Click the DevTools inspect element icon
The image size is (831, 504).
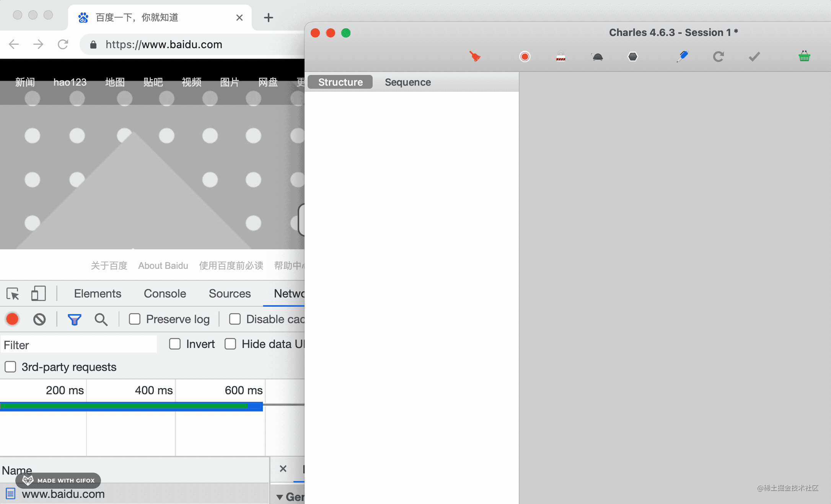point(13,294)
